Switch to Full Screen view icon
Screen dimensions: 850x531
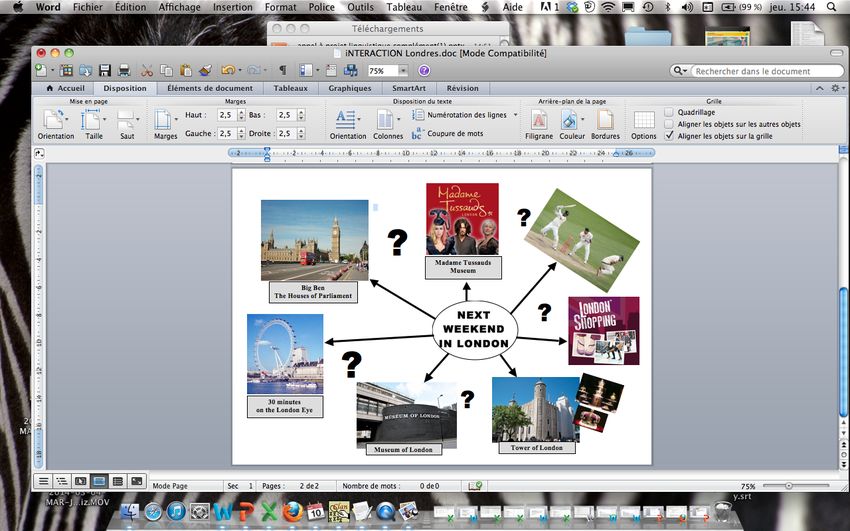137,481
